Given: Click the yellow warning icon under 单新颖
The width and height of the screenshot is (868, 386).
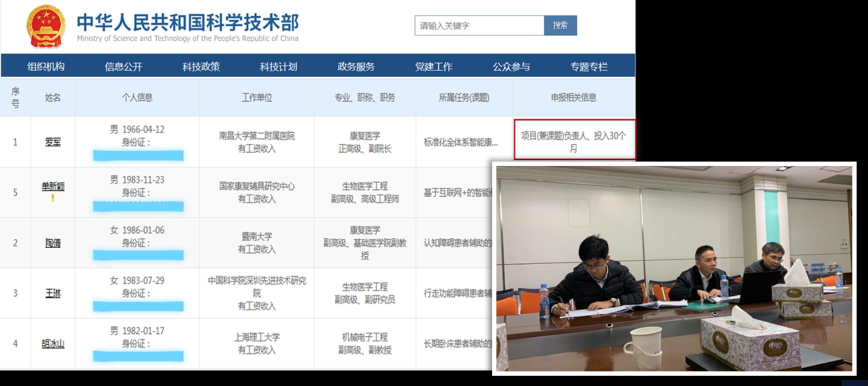Looking at the screenshot, I should (52, 198).
